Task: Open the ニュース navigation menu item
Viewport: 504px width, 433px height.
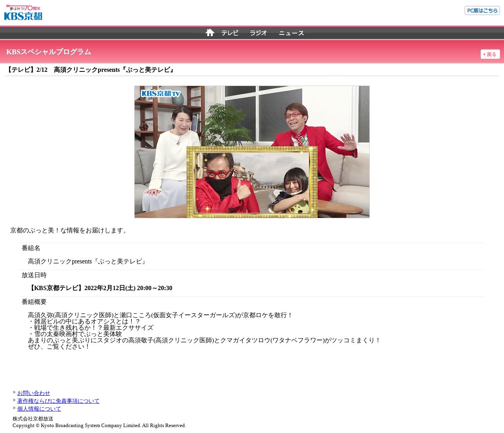Action: pyautogui.click(x=291, y=33)
